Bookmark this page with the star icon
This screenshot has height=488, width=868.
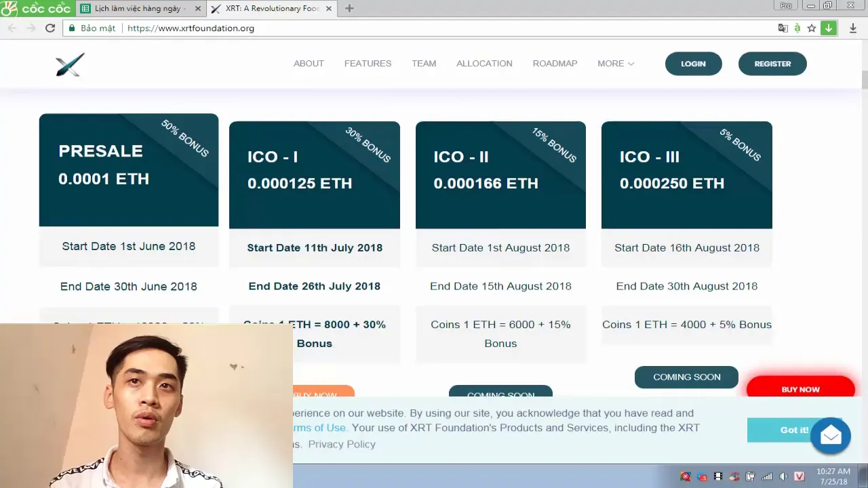(812, 28)
